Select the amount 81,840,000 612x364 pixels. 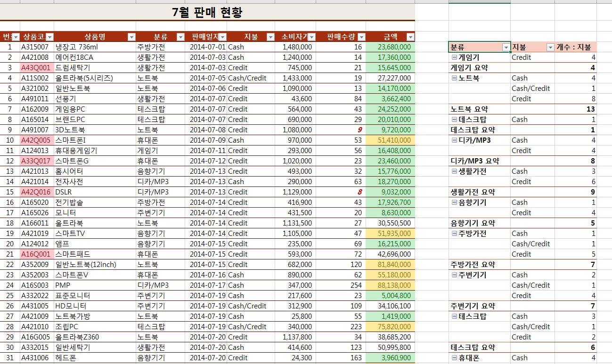click(x=390, y=265)
